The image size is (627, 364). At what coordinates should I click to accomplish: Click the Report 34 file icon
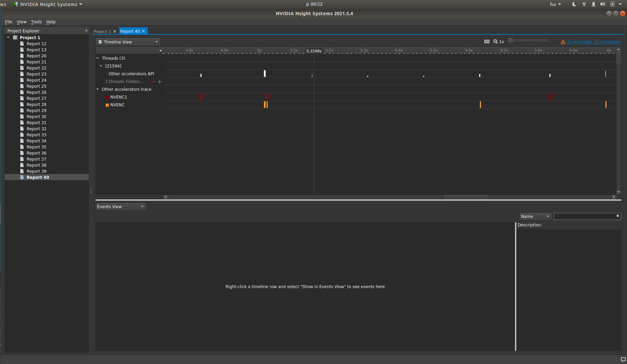point(22,141)
